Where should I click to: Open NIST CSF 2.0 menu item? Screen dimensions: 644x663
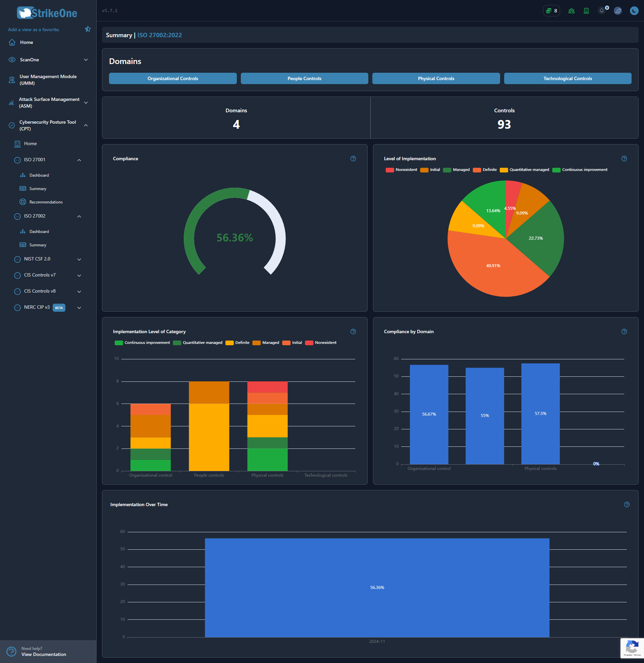37,259
